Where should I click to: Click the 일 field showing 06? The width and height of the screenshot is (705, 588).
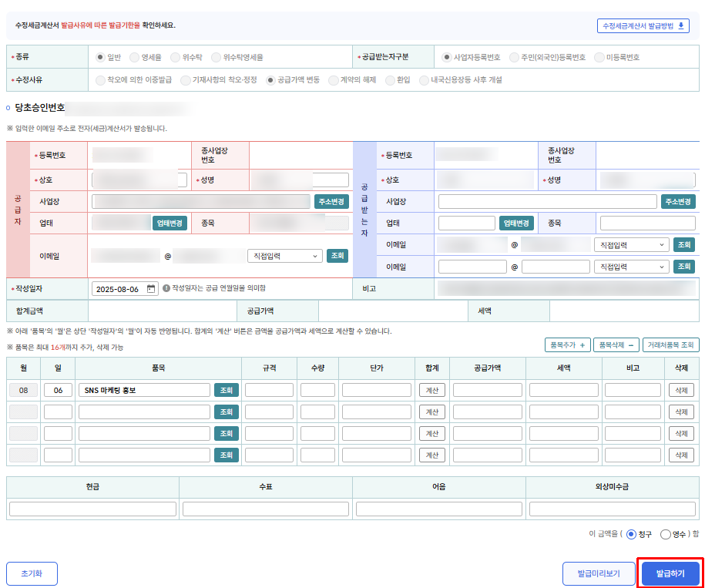click(58, 390)
